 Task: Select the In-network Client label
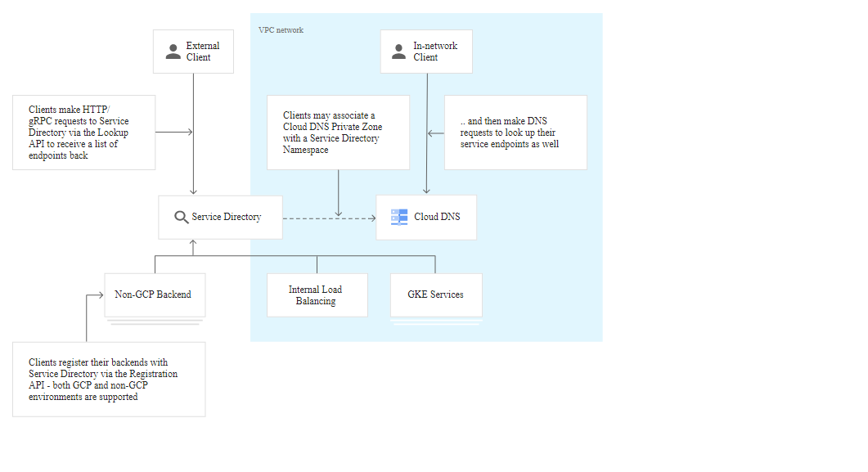(435, 52)
